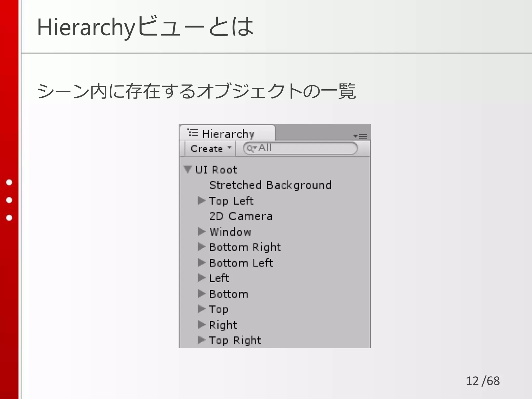
Task: Open the Hierarchy panel options menu icon
Action: click(x=360, y=136)
